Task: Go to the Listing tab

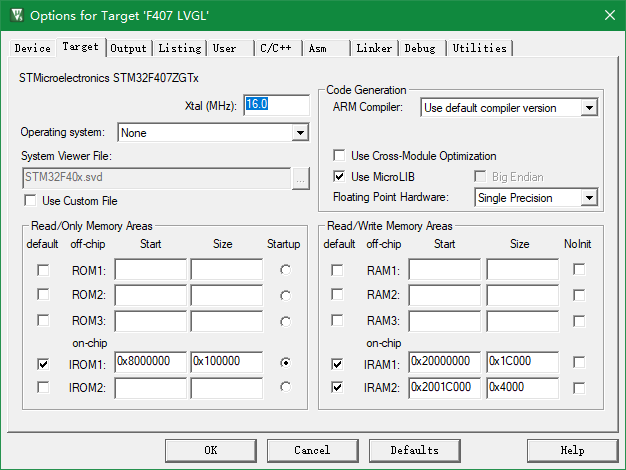Action: coord(180,48)
